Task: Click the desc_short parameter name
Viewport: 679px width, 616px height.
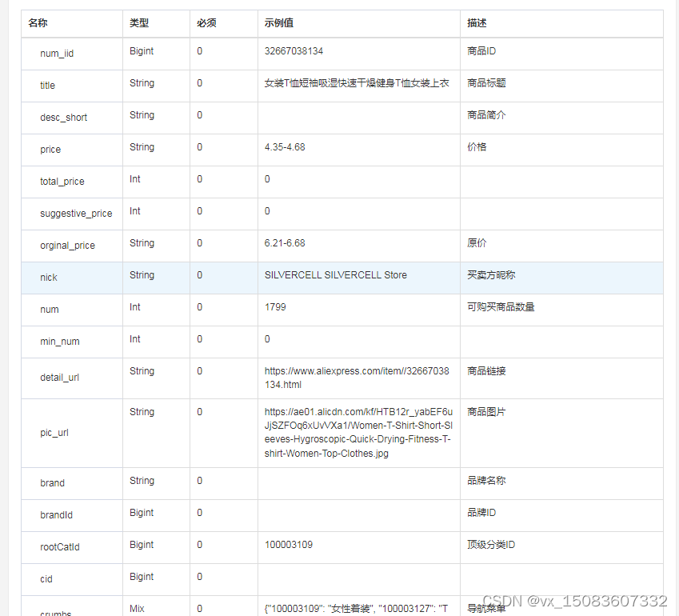Action: [64, 117]
